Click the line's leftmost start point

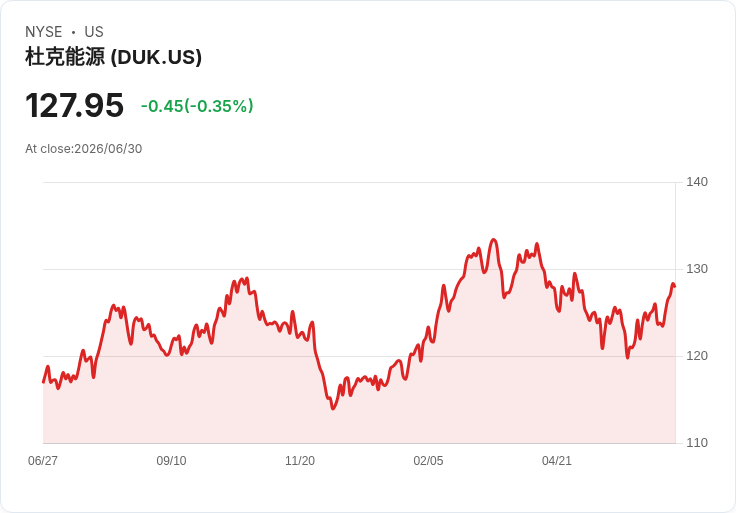[x=43, y=382]
